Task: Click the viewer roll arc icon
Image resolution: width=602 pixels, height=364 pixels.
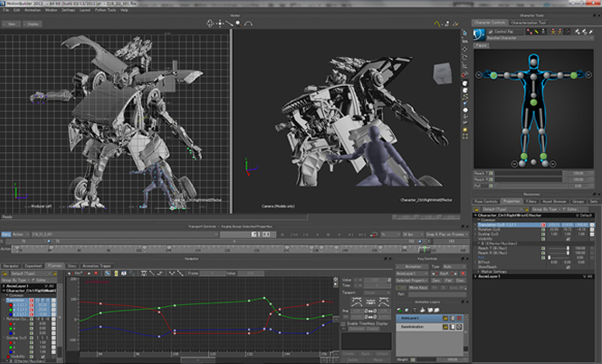Action: 248,24
